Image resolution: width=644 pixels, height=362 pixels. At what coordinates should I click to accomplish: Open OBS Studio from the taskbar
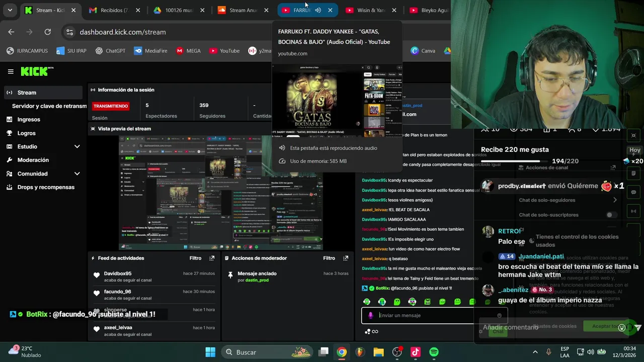pyautogui.click(x=397, y=352)
